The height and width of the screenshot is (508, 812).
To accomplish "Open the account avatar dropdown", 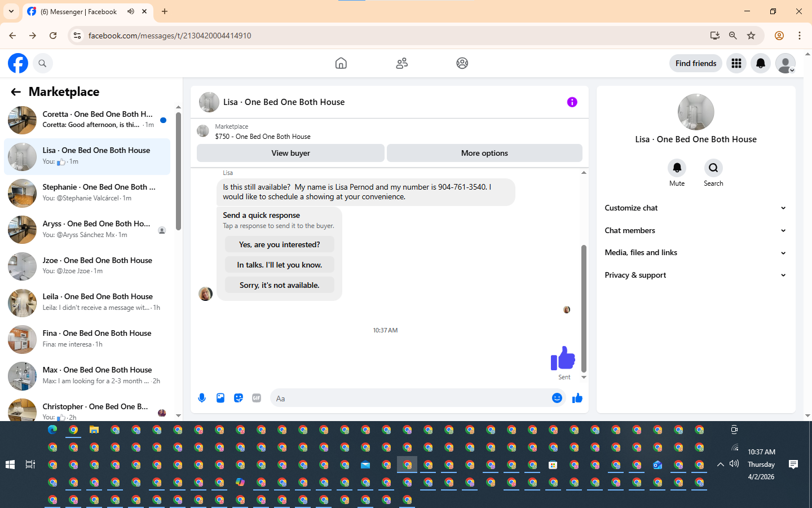I will 785,63.
